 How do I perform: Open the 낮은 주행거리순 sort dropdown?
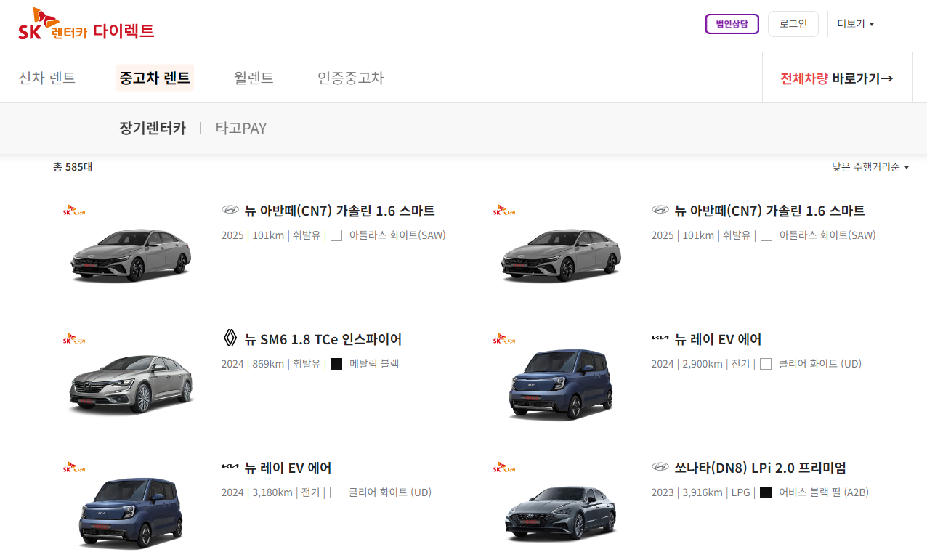tap(870, 167)
